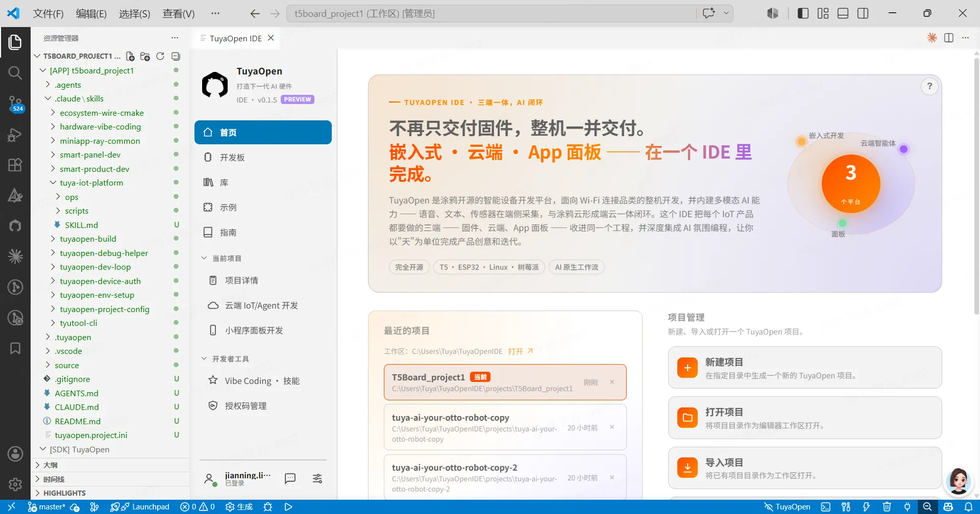Open the Manage gear in activity bar
Viewport: 980px width, 514px height.
tap(15, 484)
